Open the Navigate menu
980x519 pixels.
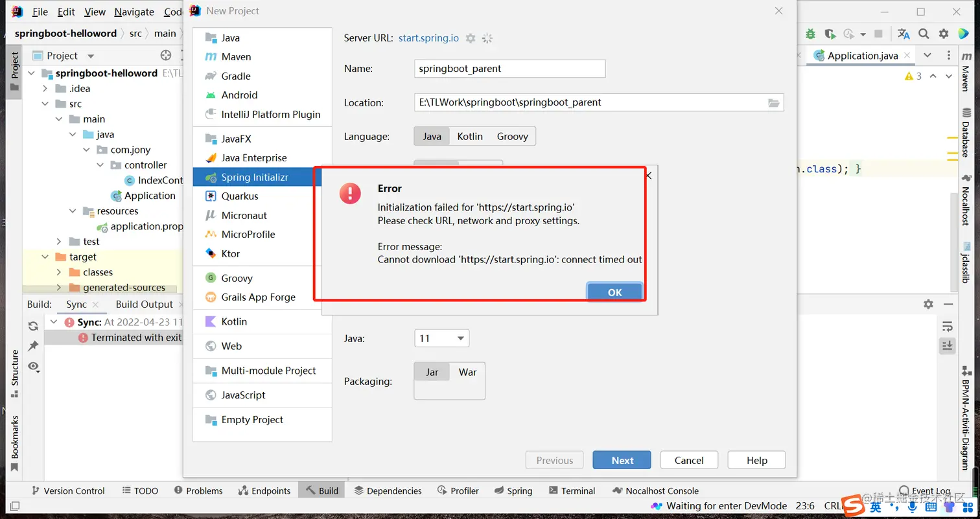coord(134,12)
